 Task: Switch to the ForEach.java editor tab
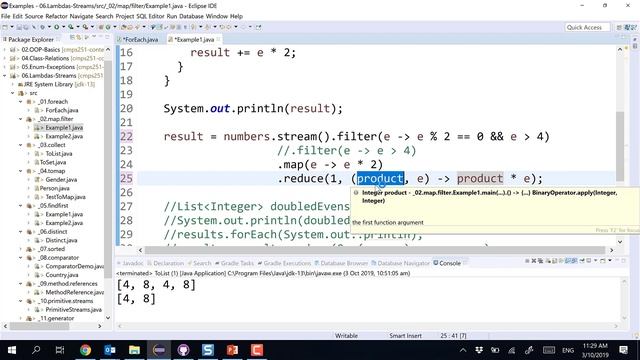click(140, 40)
